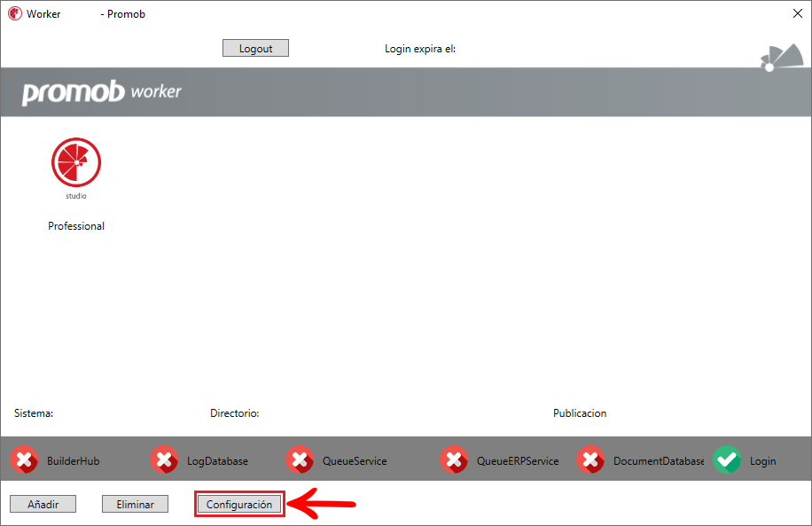Open the Configuración settings button
The width and height of the screenshot is (812, 526).
[x=239, y=504]
